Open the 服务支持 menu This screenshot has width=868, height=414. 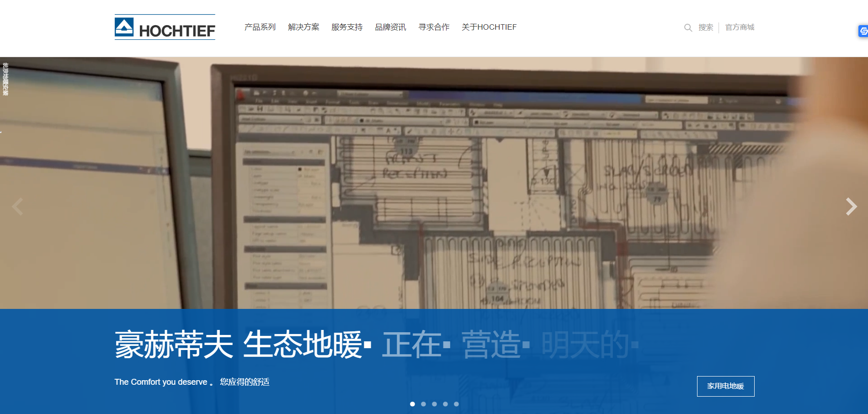347,27
